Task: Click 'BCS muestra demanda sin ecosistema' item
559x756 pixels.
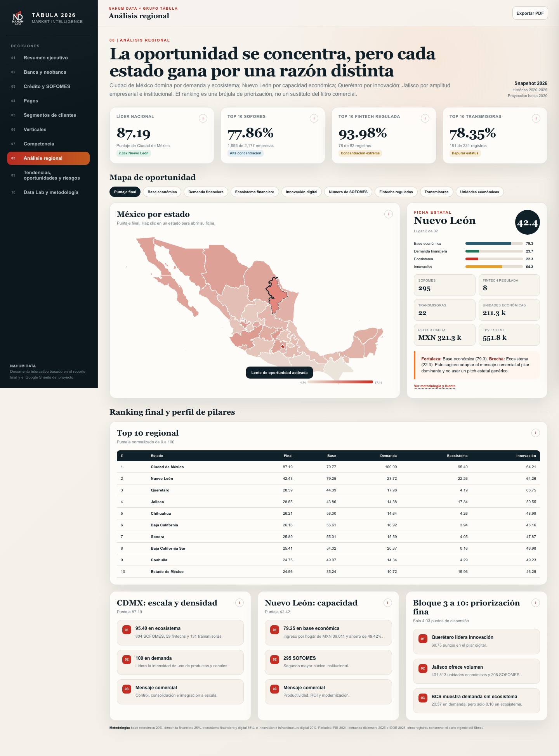Action: point(476,701)
